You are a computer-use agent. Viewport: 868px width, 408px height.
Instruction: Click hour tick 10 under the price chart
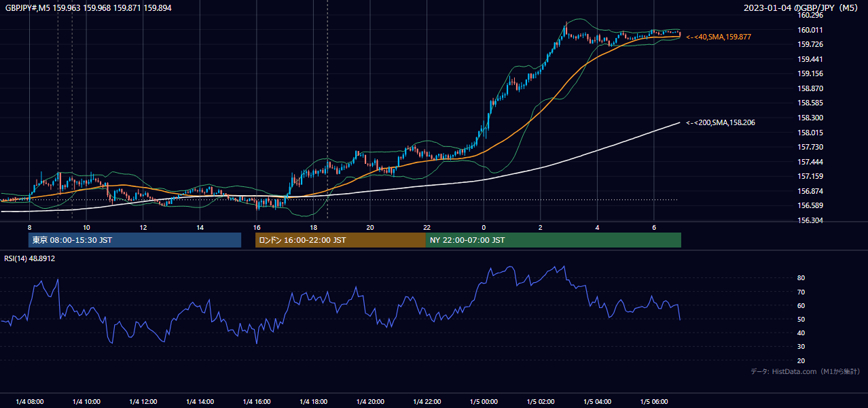[86, 227]
